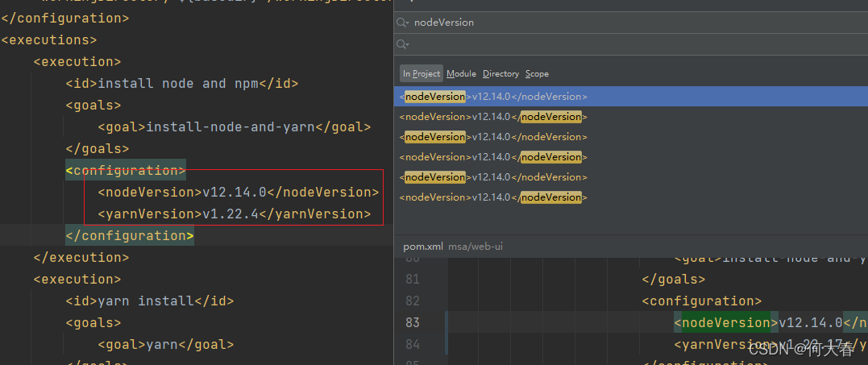The width and height of the screenshot is (868, 365).
Task: Click highlighted nodeVersion tag on preview line 83
Action: click(725, 322)
